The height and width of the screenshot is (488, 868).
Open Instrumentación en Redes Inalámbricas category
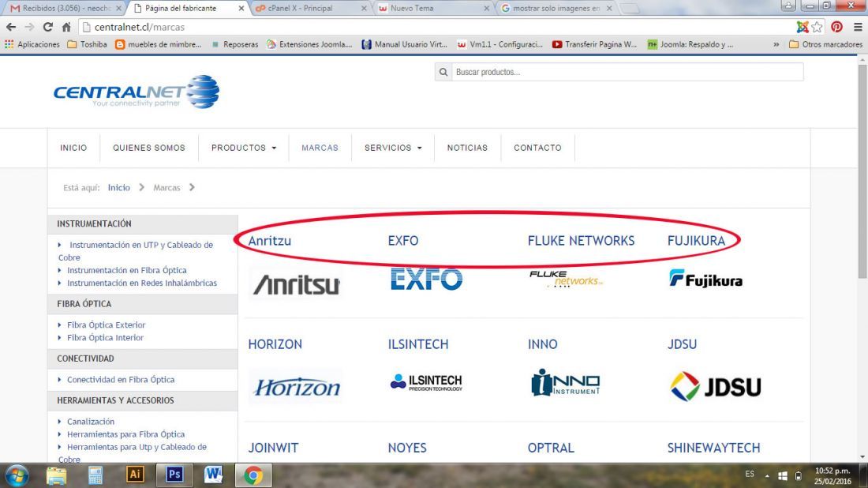click(x=142, y=283)
